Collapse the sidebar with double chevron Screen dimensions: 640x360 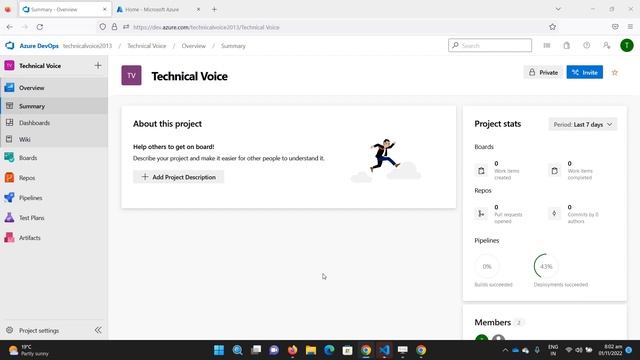tap(98, 330)
